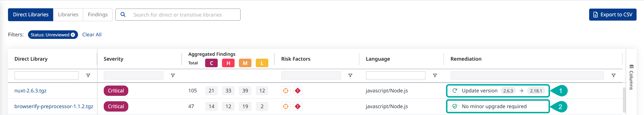
Task: Click nuxt row's reachability target icon
Action: [286, 91]
